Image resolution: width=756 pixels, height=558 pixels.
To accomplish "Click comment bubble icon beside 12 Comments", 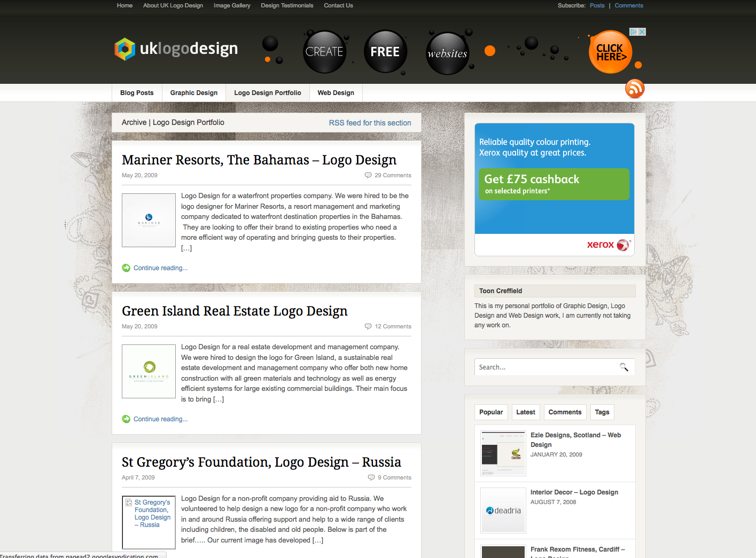I will [x=368, y=326].
